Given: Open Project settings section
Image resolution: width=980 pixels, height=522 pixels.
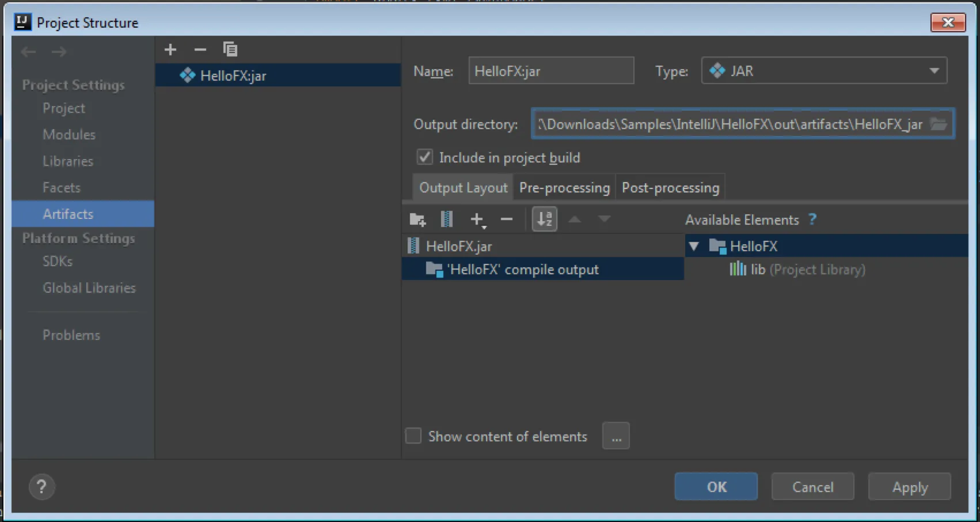Looking at the screenshot, I should point(64,108).
